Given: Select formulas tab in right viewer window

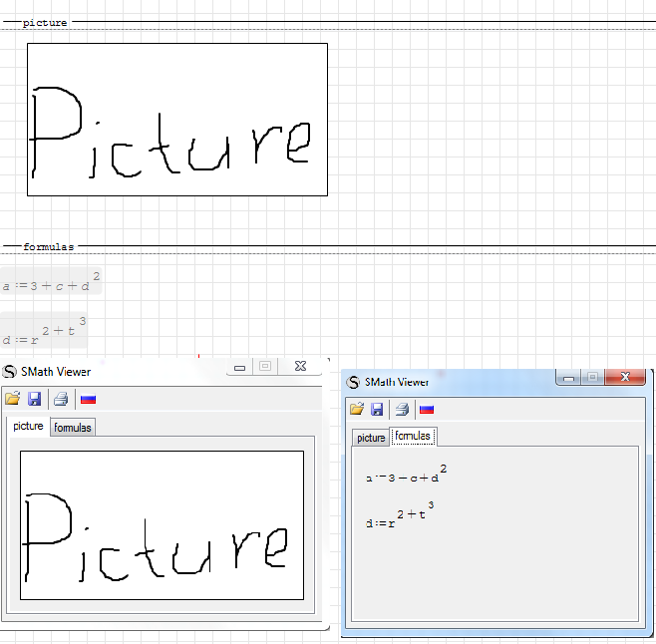Looking at the screenshot, I should (x=412, y=437).
